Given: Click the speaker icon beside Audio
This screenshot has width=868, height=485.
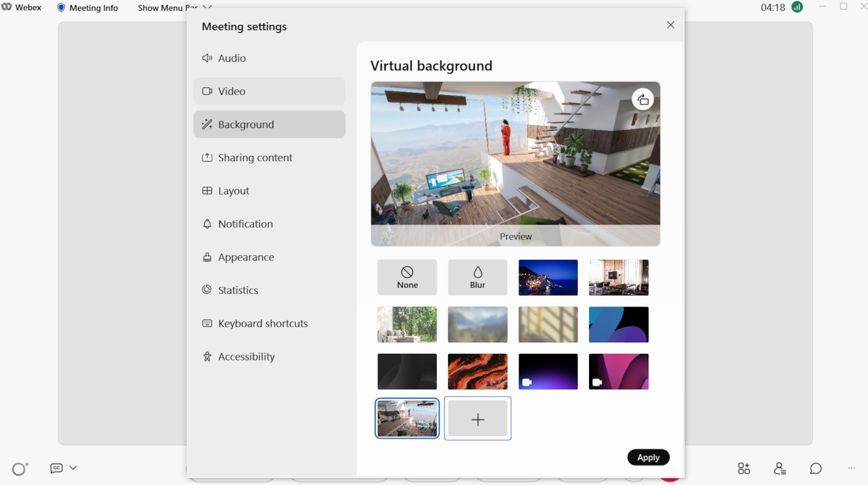Looking at the screenshot, I should point(207,58).
